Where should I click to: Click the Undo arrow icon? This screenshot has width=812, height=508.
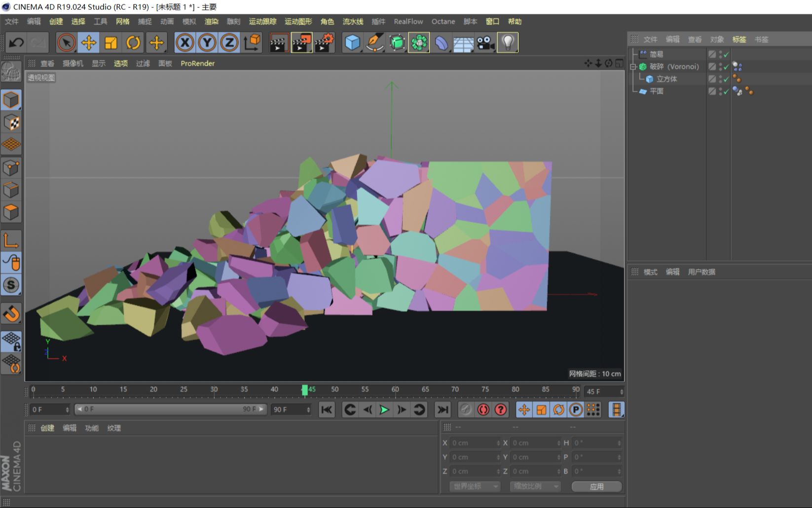[16, 43]
